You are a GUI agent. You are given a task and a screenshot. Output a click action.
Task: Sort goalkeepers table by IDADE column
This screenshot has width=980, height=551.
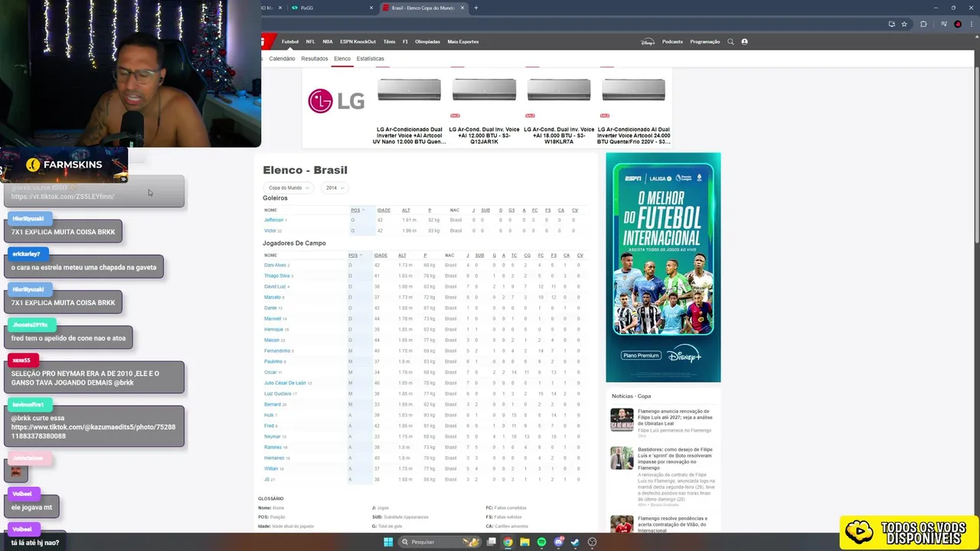pyautogui.click(x=384, y=210)
